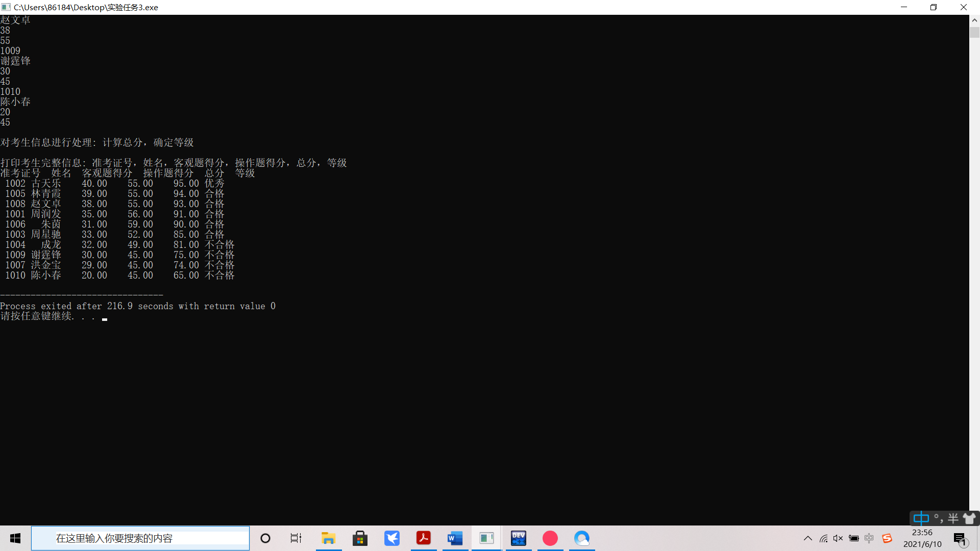Screen dimensions: 980x551
Task: Launch Microsoft Store from taskbar
Action: tap(360, 538)
